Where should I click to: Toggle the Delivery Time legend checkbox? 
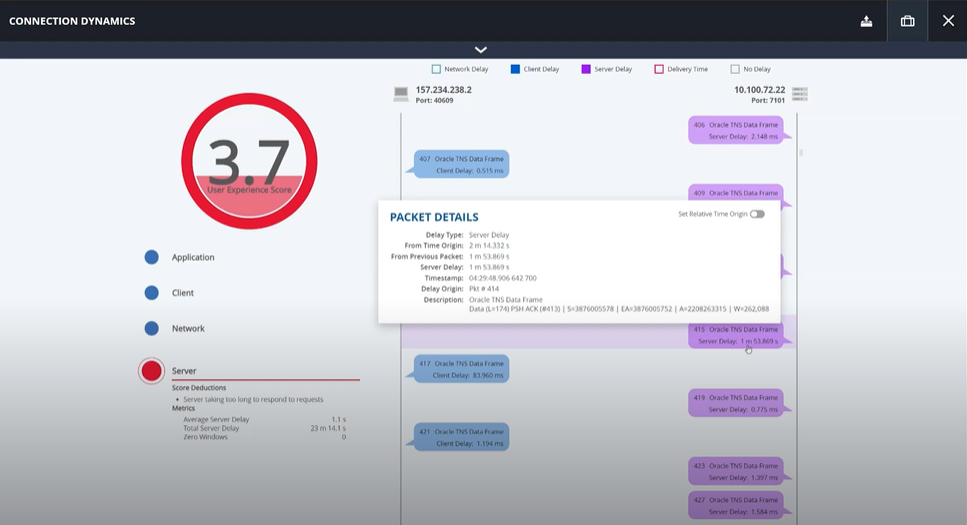click(659, 69)
